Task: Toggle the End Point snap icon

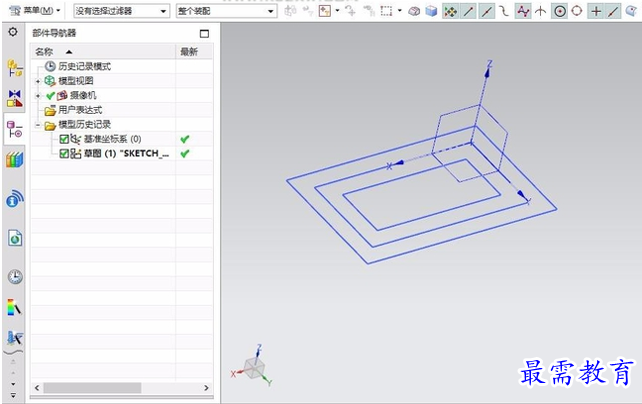Action: (x=468, y=11)
